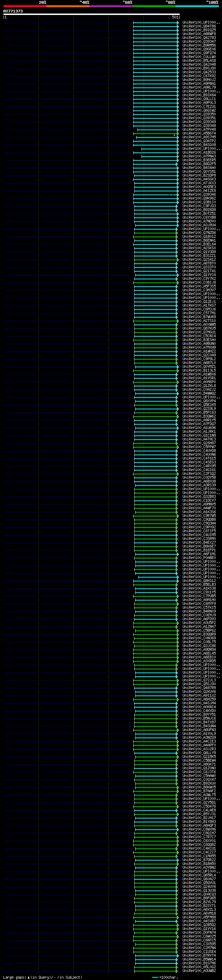This screenshot has height=980, width=222.
Task: Click the green alignment bar for A5B6T4
Action: [156, 133]
